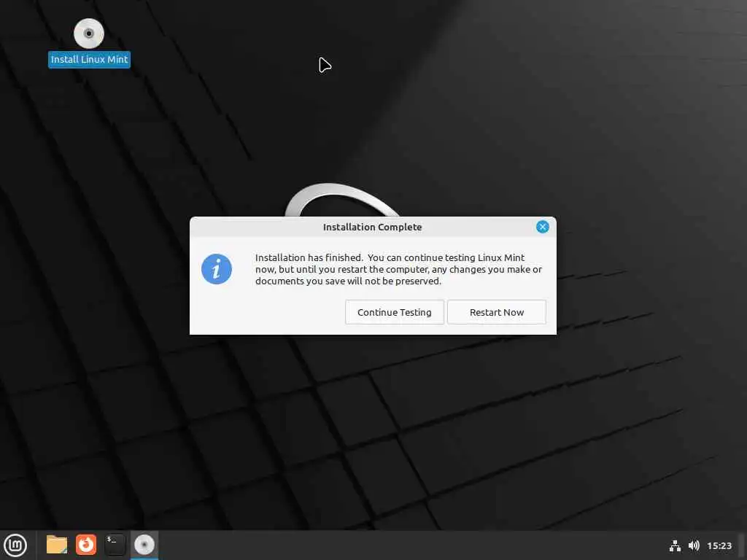Click the blue information icon in dialog
747x560 pixels.
coord(216,269)
